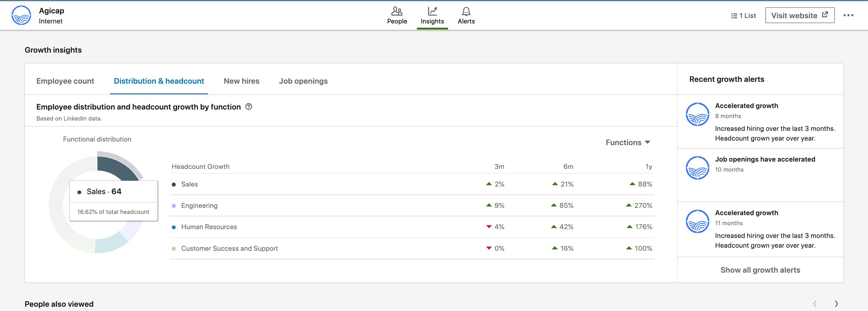Image resolution: width=868 pixels, height=311 pixels.
Task: Open the Job openings tab
Action: coord(303,81)
